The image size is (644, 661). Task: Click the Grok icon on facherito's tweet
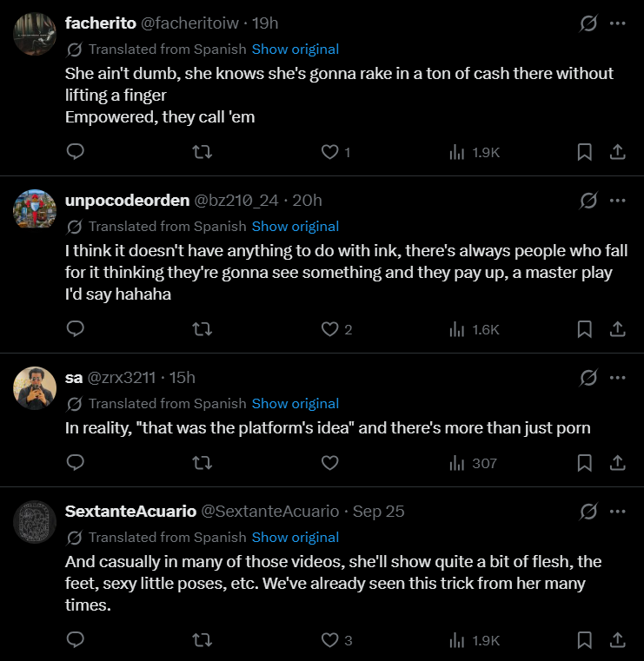pos(588,23)
